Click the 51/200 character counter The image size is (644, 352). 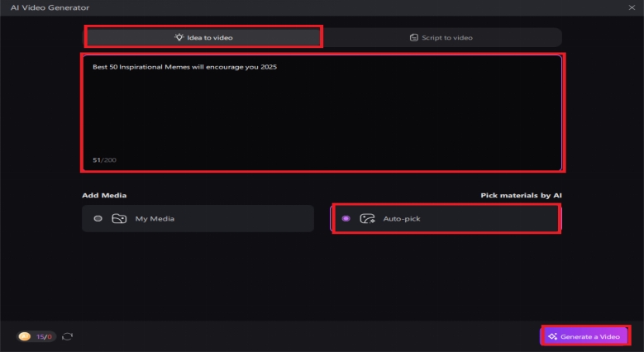pyautogui.click(x=104, y=159)
